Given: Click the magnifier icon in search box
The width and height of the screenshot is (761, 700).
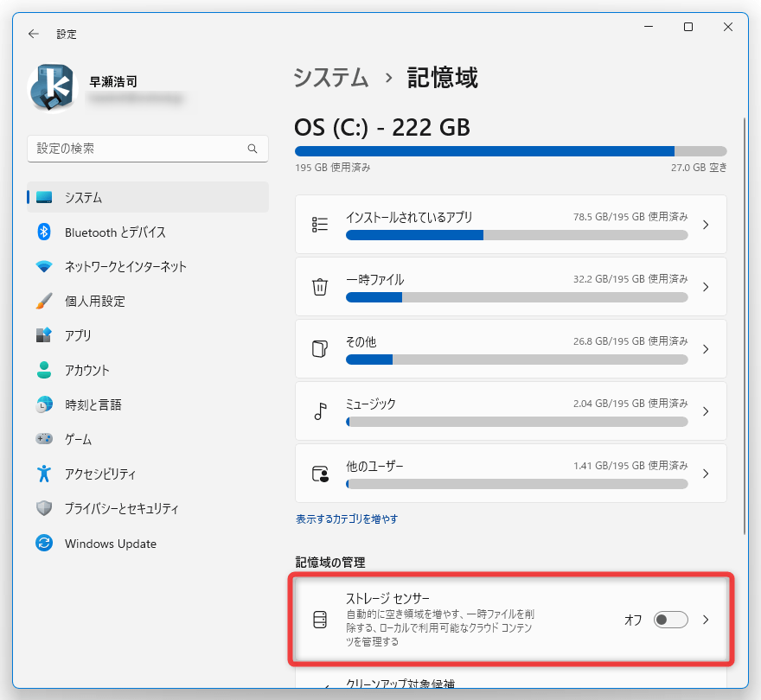Looking at the screenshot, I should tap(253, 149).
